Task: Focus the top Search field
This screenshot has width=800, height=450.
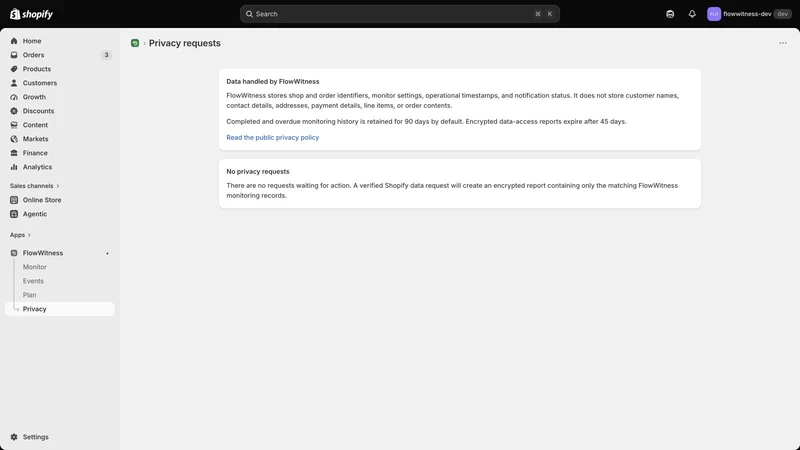Action: (x=399, y=14)
